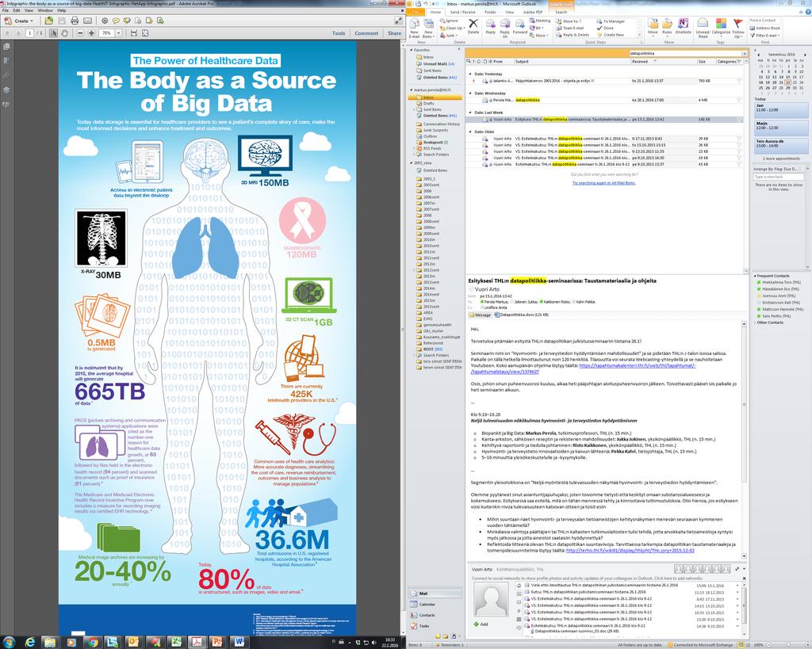This screenshot has height=649, width=812.
Task: Add sticky note comment in Acrobat
Action: pos(116,21)
